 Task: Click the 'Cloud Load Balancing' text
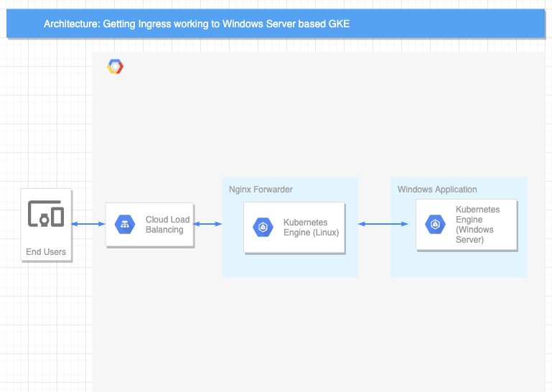pos(167,224)
